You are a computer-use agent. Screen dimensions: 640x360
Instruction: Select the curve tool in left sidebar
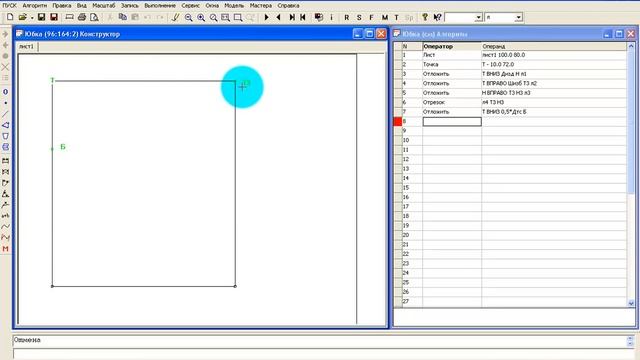pyautogui.click(x=5, y=226)
